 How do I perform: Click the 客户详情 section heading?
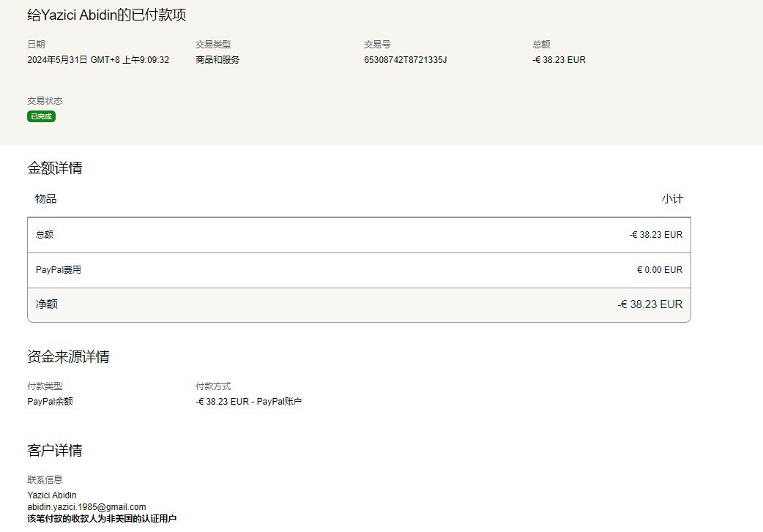point(55,451)
